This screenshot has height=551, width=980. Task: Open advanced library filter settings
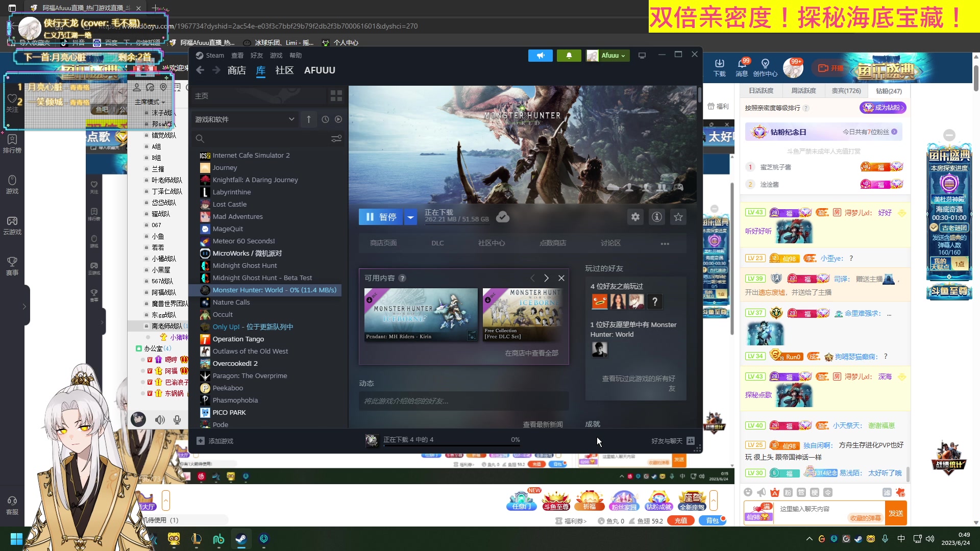point(336,139)
